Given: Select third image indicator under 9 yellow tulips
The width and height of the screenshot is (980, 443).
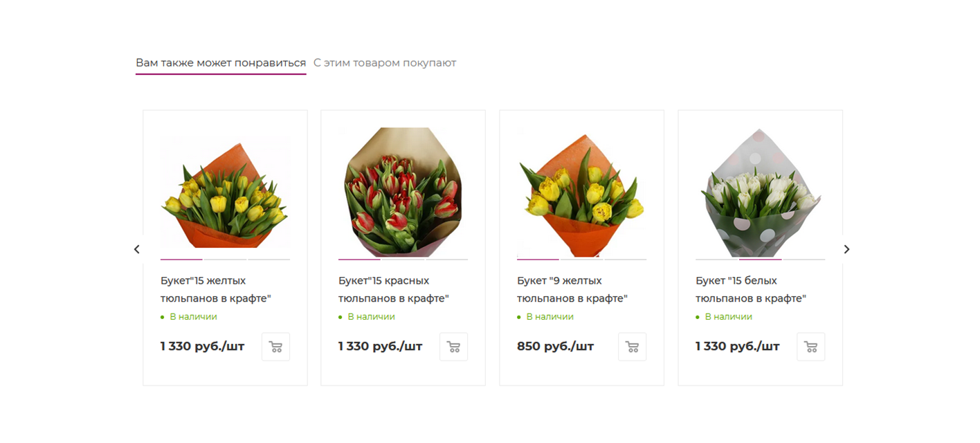Looking at the screenshot, I should point(625,260).
